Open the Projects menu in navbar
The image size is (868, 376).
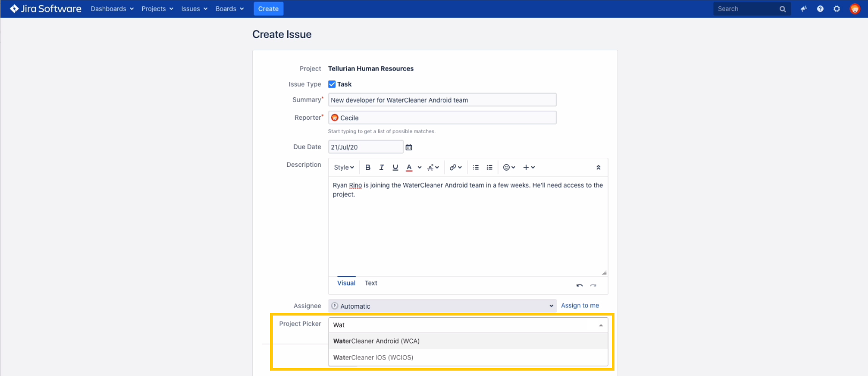[157, 9]
